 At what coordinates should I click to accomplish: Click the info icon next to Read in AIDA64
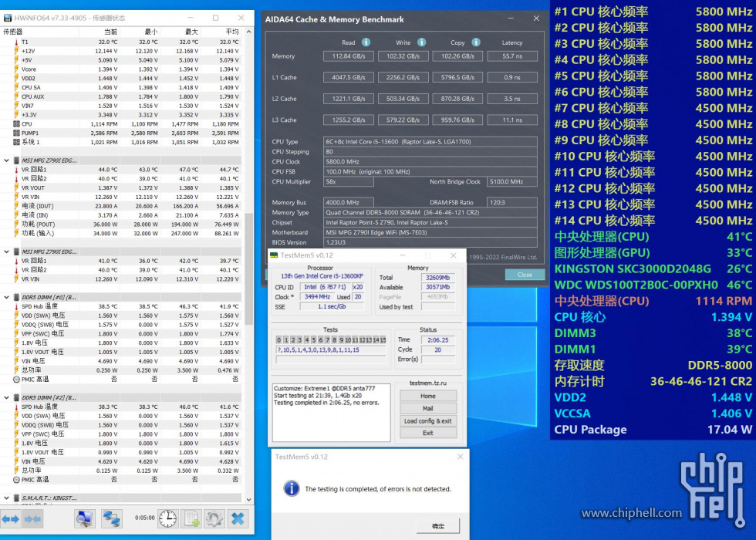coord(366,42)
